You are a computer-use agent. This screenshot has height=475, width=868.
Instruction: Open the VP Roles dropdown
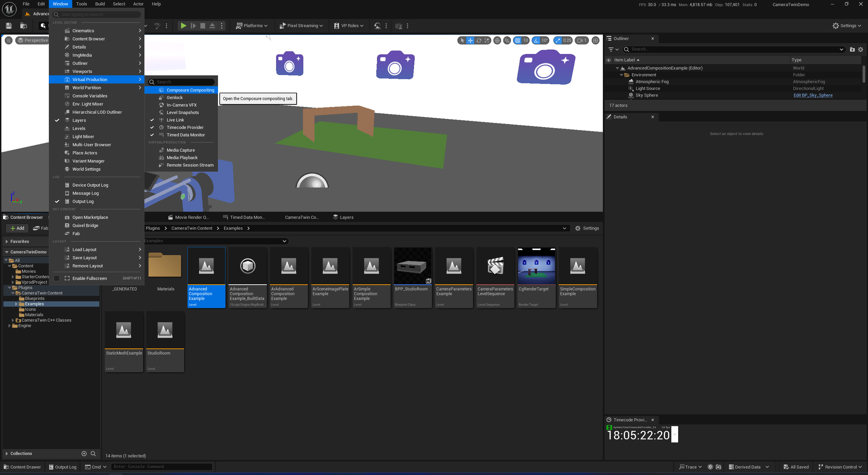[x=349, y=26]
